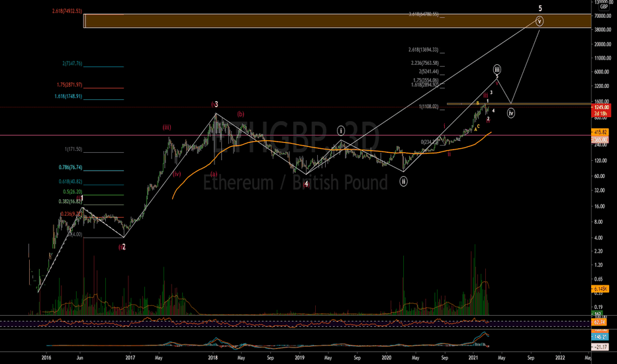Select the circled iii wave label
This screenshot has height=364, width=617.
497,69
